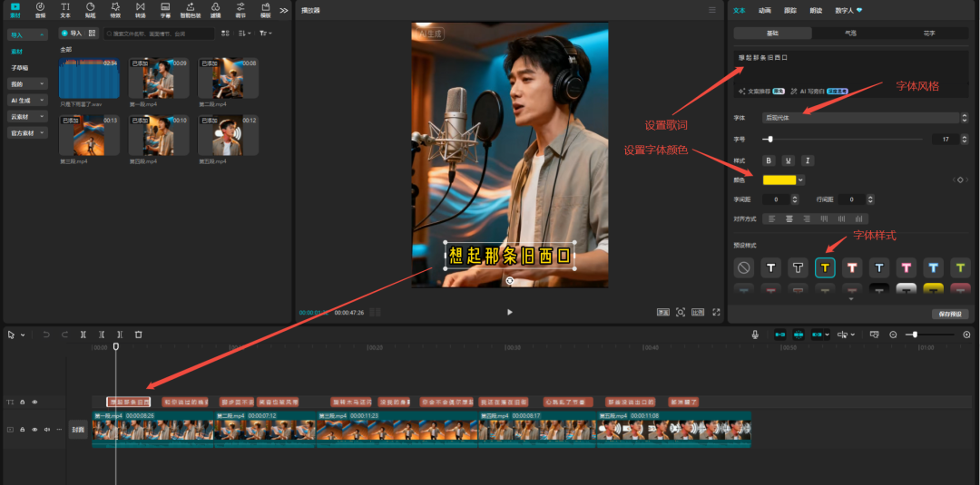Expand the more tools double-chevron in top toolbar

[x=284, y=10]
